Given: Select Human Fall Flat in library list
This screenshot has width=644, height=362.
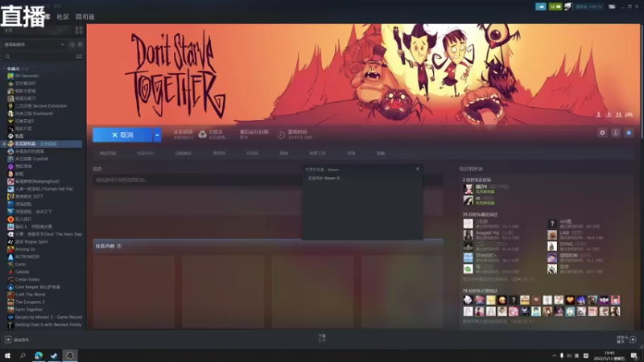Looking at the screenshot, I should coord(44,189).
